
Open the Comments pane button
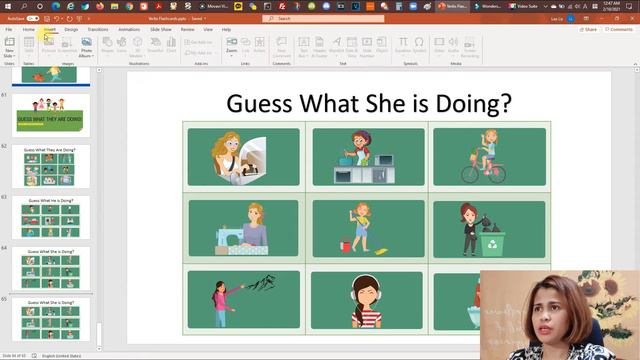click(619, 29)
